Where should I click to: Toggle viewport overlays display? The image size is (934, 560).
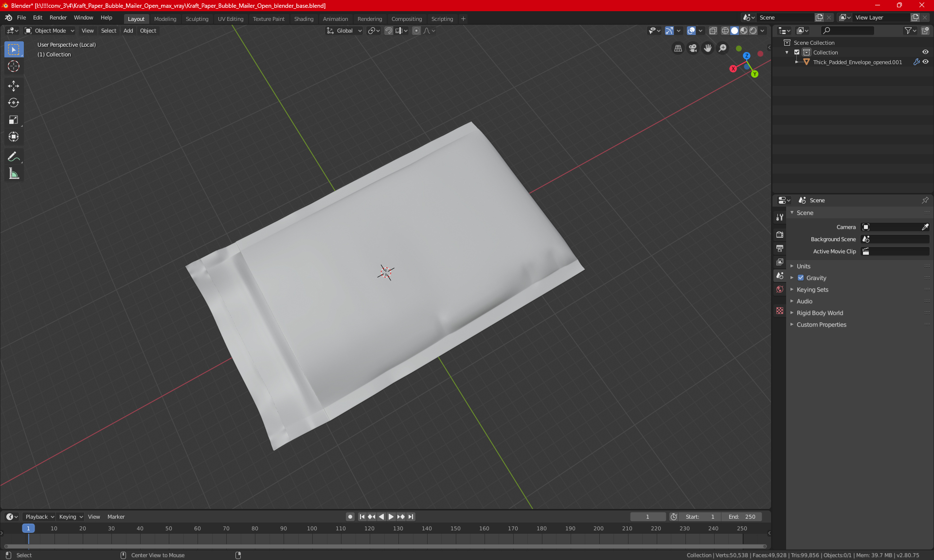[x=691, y=31]
